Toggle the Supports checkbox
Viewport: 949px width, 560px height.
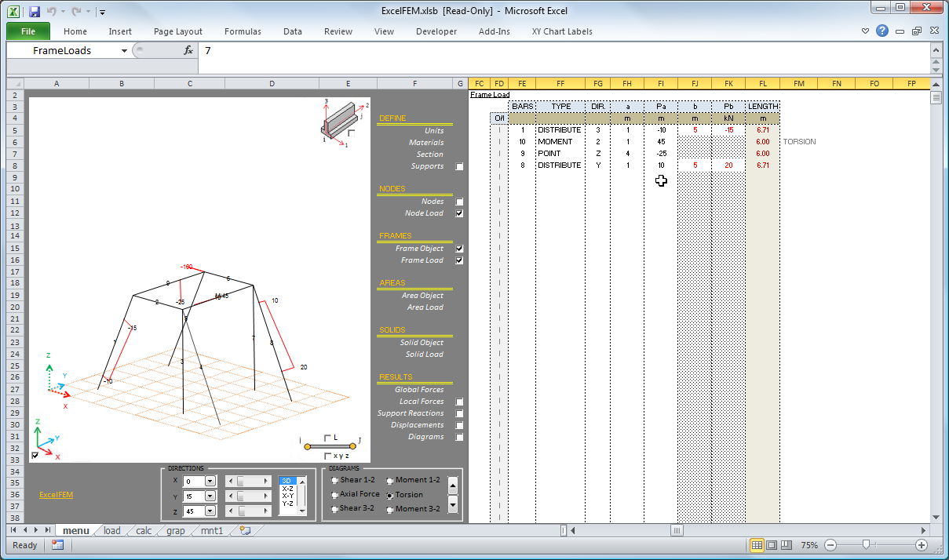coord(459,166)
